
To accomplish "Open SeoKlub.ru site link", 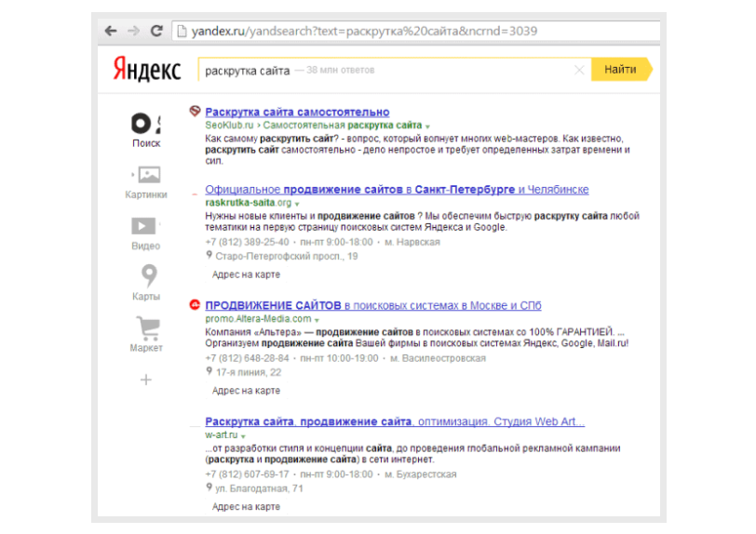I will pos(229,126).
